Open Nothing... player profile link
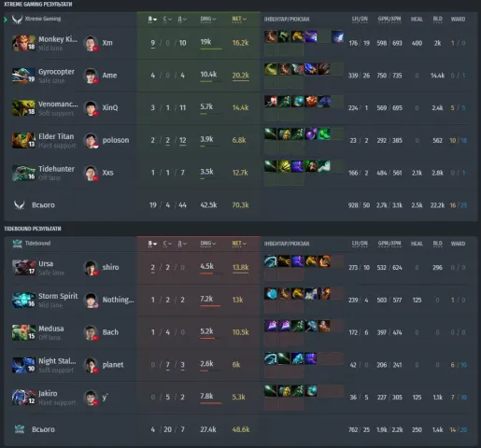481x448 pixels. click(x=119, y=300)
